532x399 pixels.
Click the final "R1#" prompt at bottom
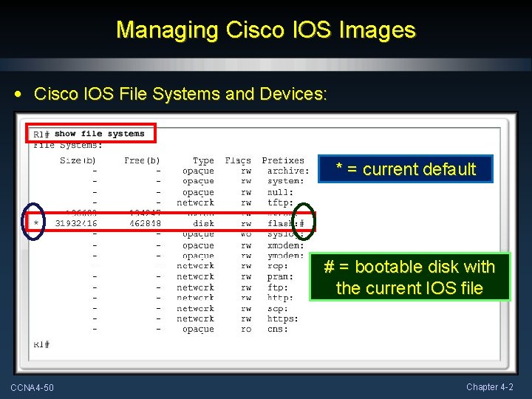point(41,344)
